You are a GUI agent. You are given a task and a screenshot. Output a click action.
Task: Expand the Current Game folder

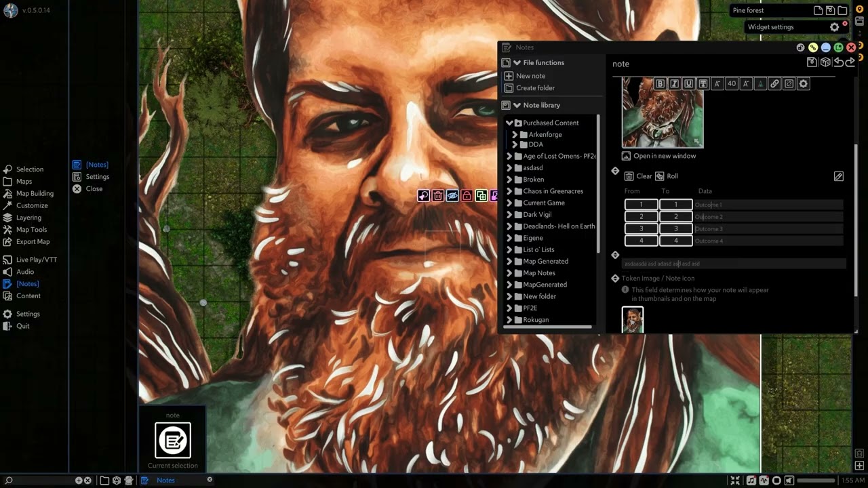[509, 203]
